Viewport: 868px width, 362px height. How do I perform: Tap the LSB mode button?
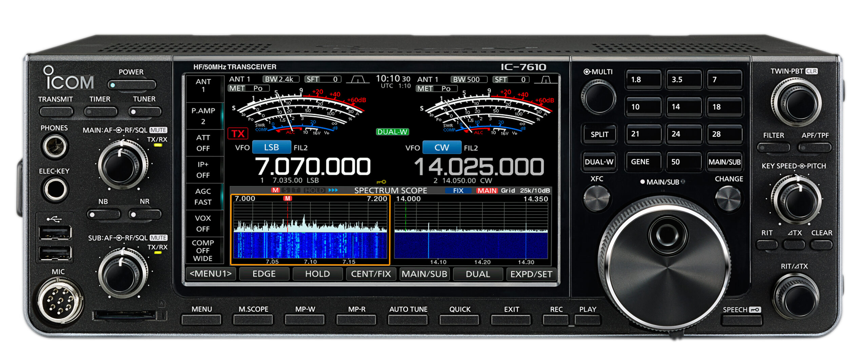(x=272, y=147)
